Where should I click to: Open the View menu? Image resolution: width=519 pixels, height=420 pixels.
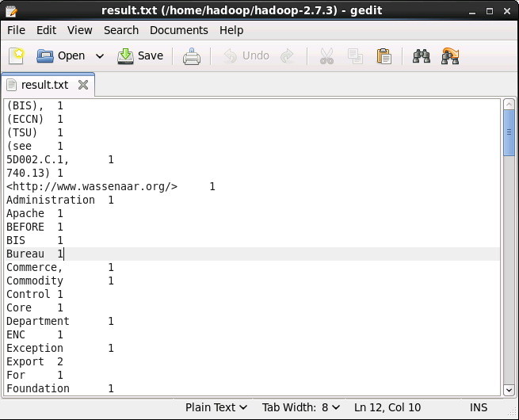point(80,30)
